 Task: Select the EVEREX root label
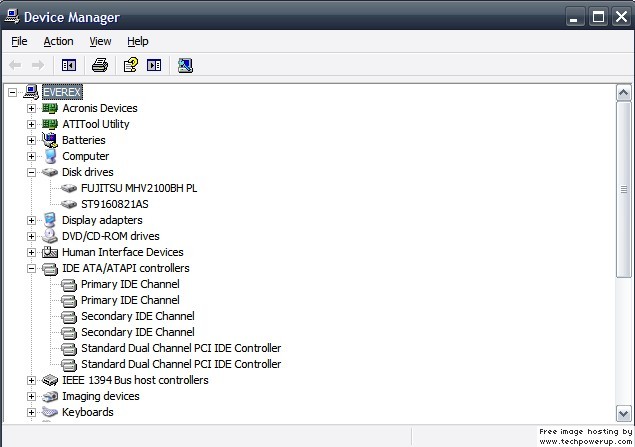tap(62, 92)
